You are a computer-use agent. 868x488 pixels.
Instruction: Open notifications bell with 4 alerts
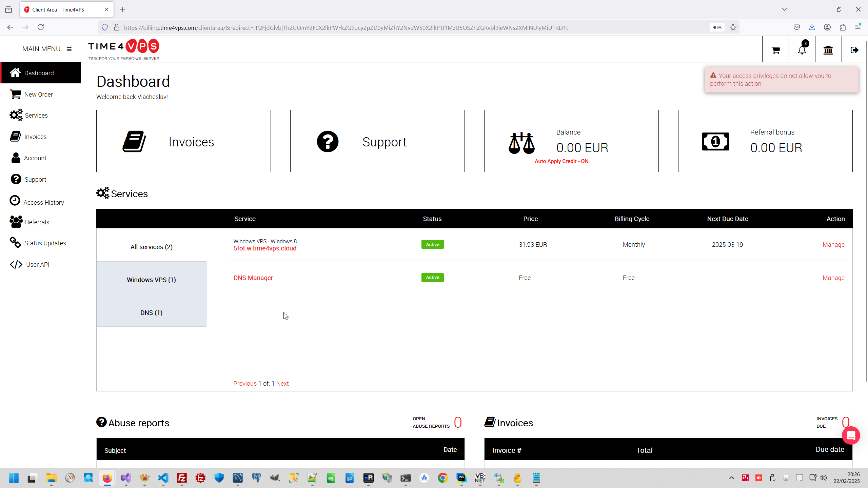(802, 50)
